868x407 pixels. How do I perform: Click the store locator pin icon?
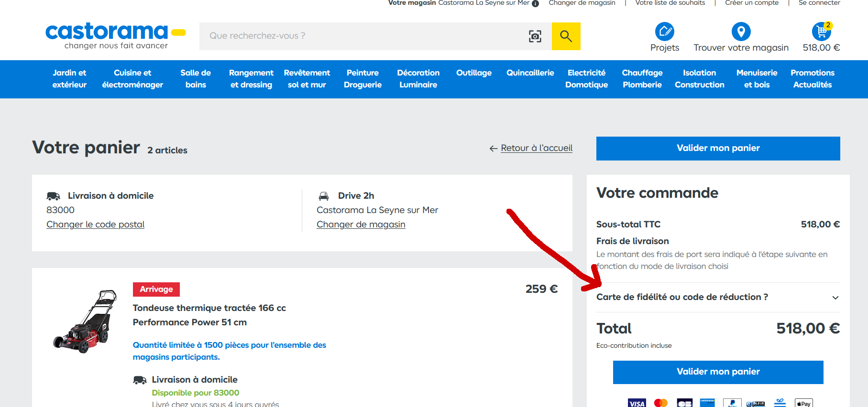pos(741,32)
